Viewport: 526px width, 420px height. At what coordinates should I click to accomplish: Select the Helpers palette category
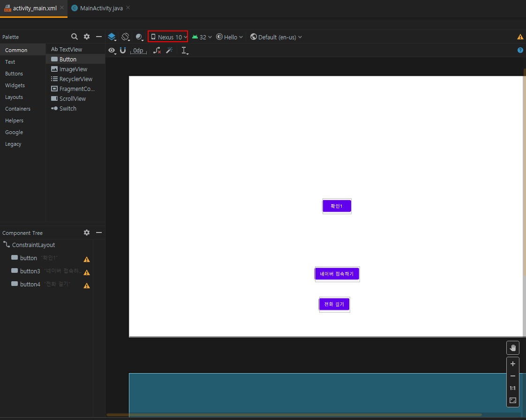point(23,120)
